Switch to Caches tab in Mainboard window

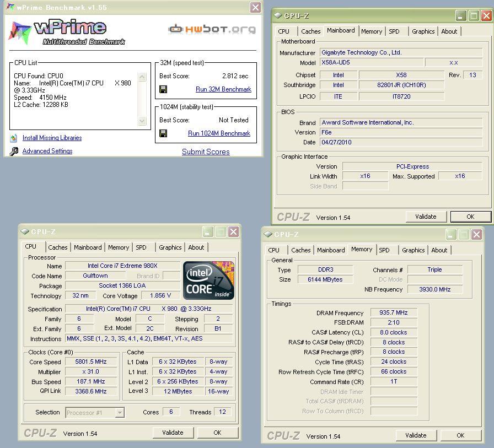click(310, 31)
